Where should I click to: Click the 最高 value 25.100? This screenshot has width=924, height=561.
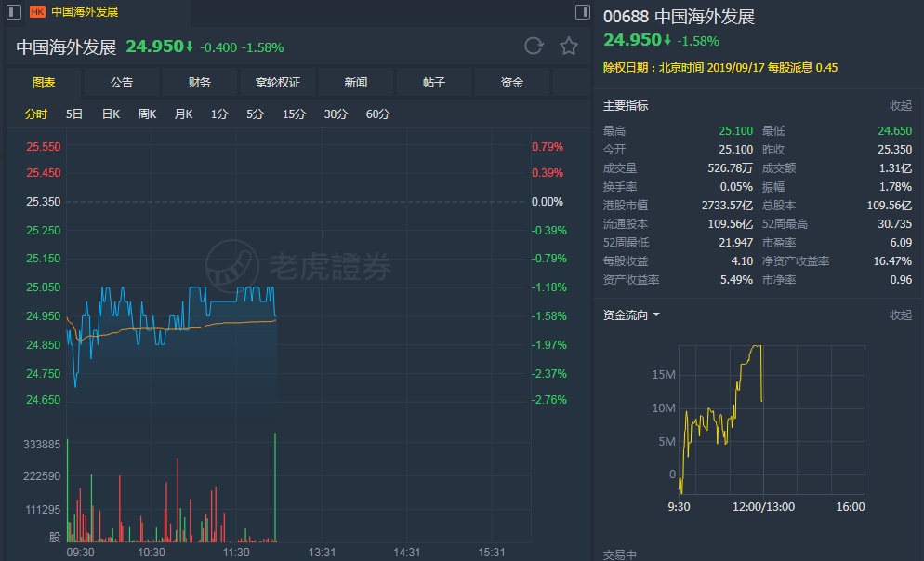tap(735, 131)
